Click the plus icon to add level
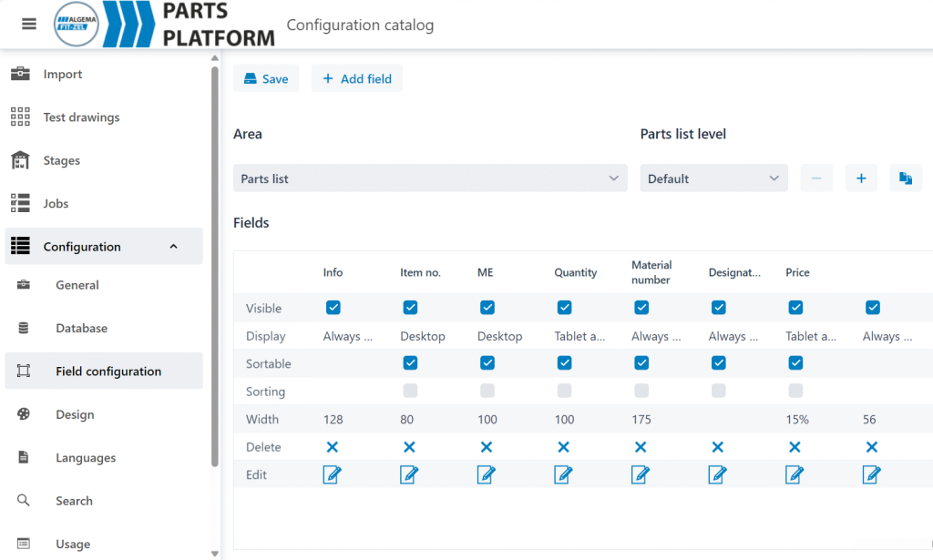This screenshot has height=560, width=933. pyautogui.click(x=861, y=178)
